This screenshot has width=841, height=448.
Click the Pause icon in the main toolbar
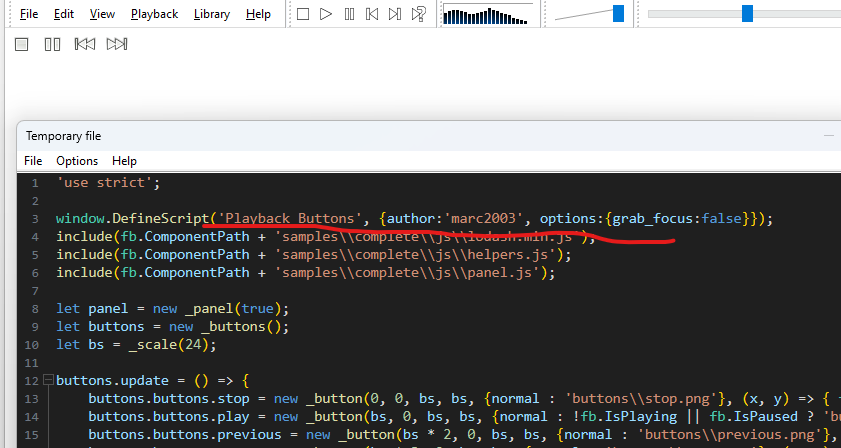(x=349, y=14)
